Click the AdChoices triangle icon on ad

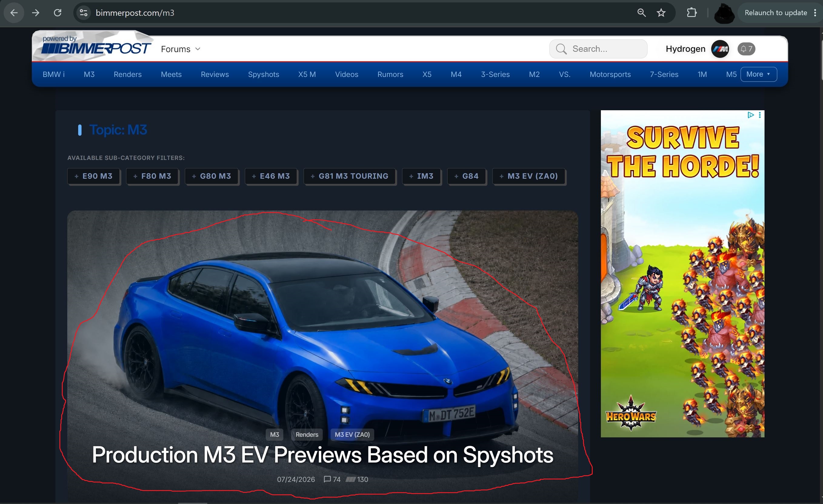point(751,115)
